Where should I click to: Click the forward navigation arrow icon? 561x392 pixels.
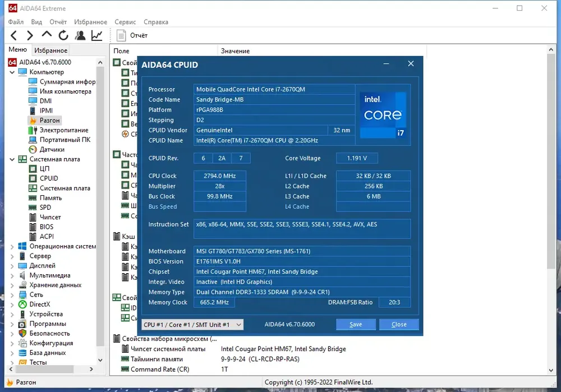(x=30, y=35)
